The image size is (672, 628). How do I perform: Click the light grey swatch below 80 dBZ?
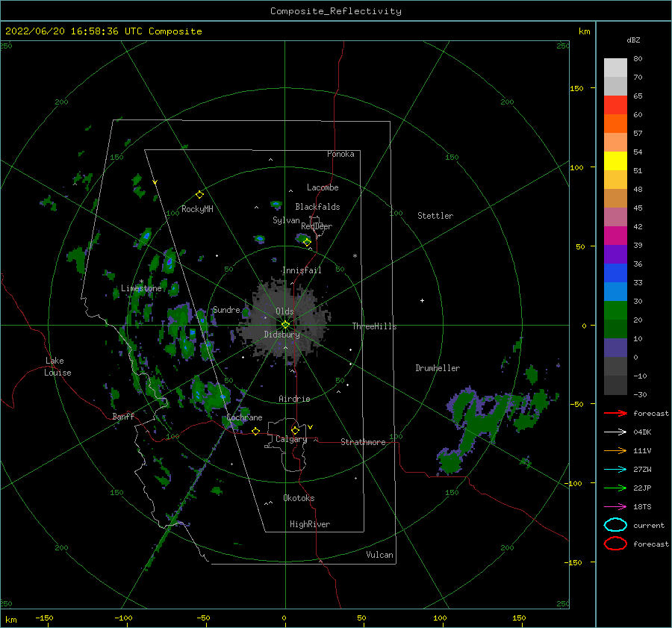tap(615, 67)
